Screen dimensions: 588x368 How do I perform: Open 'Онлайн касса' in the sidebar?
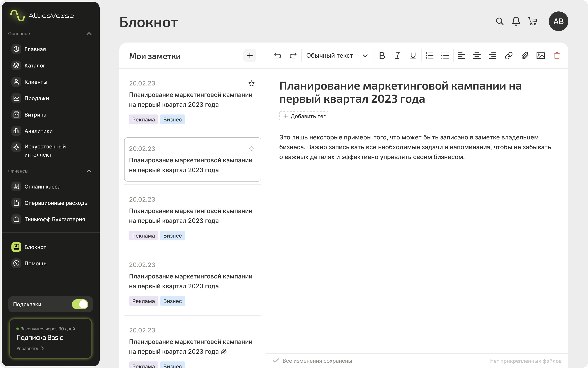(x=51, y=186)
